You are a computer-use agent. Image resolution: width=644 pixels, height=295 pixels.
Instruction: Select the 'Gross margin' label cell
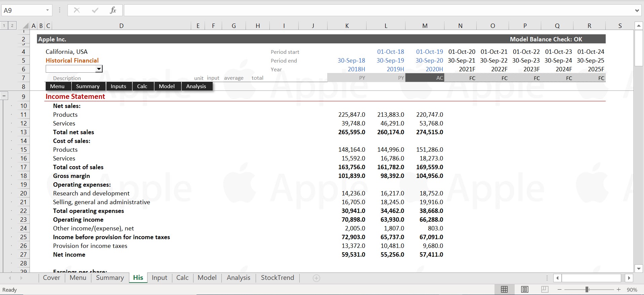click(x=72, y=176)
